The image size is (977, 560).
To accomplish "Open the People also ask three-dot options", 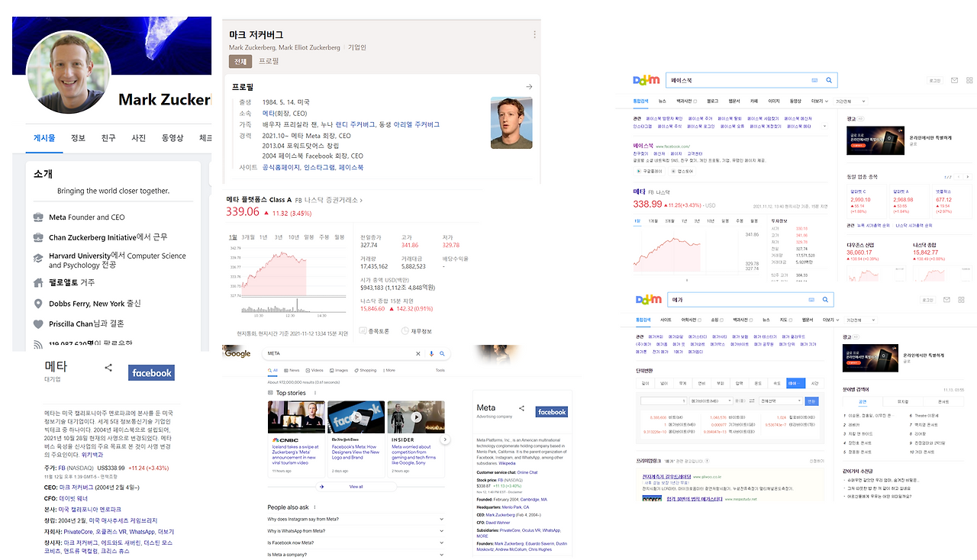I will coord(314,507).
